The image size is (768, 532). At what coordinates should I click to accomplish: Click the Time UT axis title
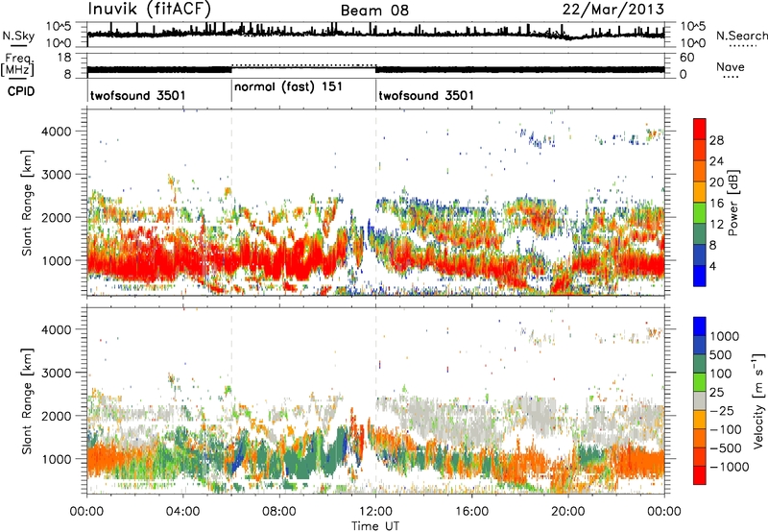pos(375,526)
